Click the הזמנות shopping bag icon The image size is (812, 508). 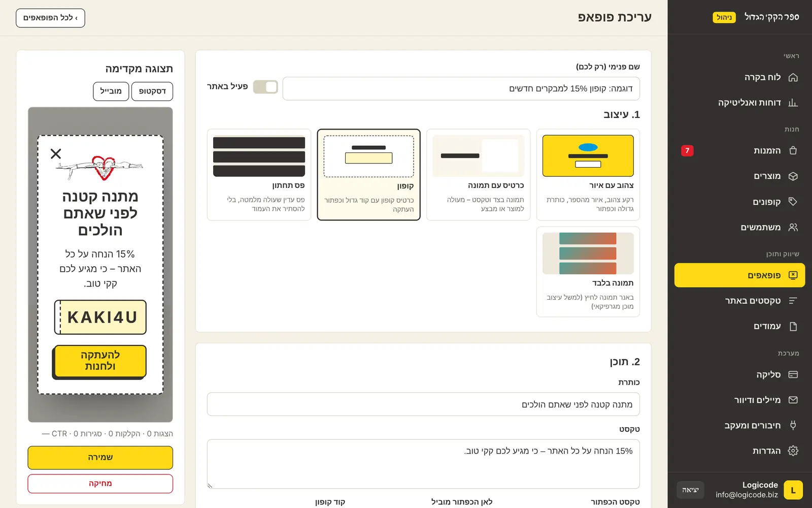tap(793, 150)
